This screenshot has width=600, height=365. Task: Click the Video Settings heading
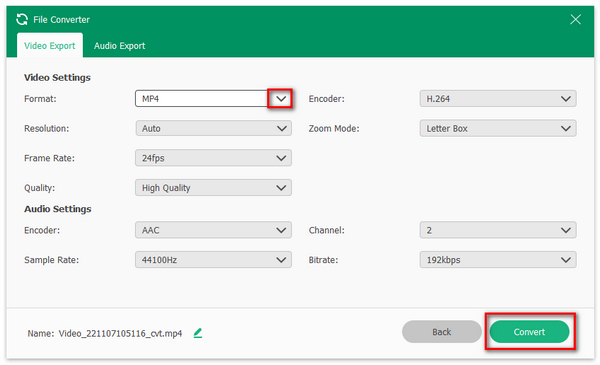point(57,77)
